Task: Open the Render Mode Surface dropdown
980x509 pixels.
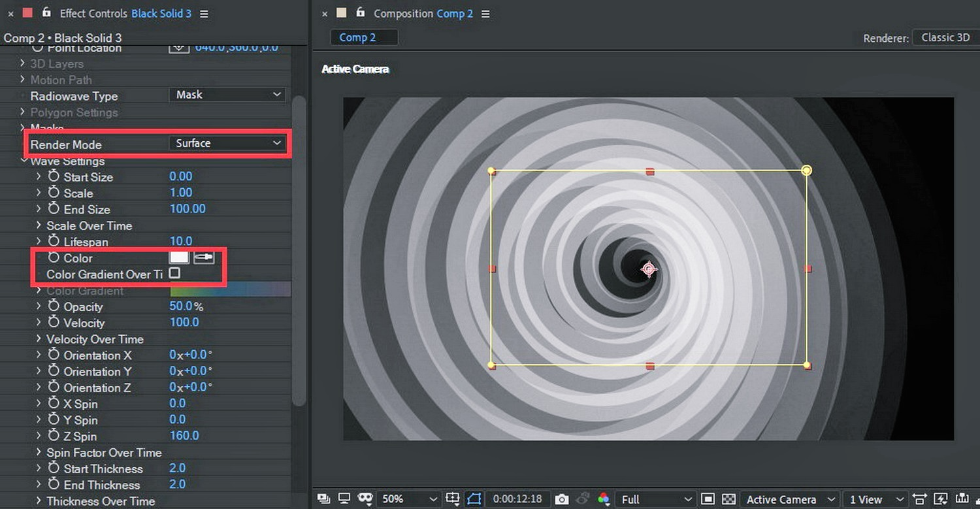Action: 227,143
